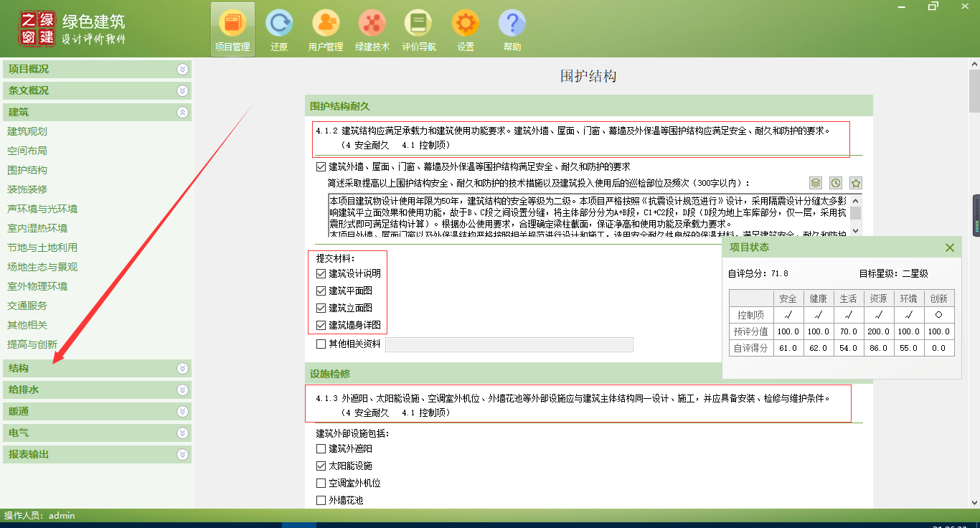Click the 其他相关资料 text input field
980x528 pixels.
point(509,344)
